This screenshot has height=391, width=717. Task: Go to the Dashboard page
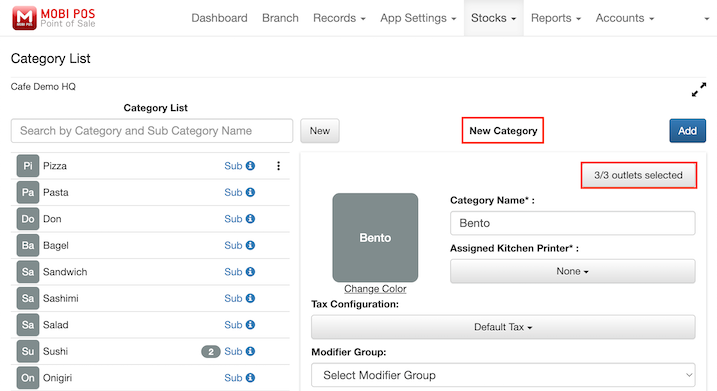pyautogui.click(x=219, y=18)
